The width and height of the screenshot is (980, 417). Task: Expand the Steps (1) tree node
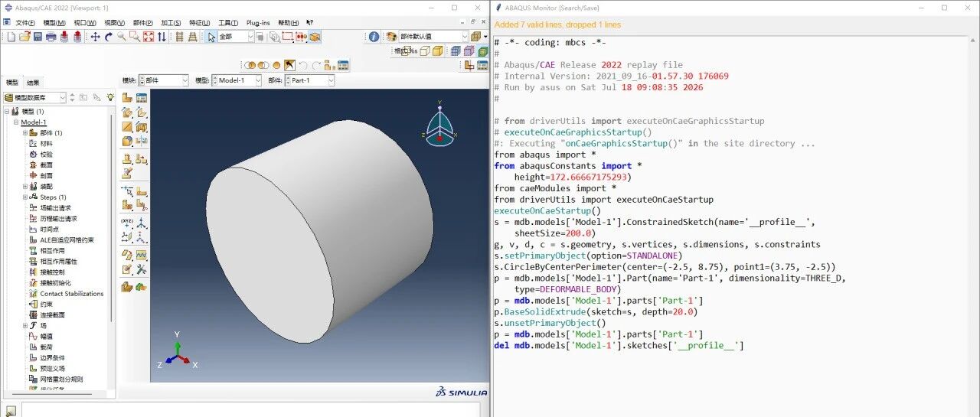pyautogui.click(x=24, y=197)
